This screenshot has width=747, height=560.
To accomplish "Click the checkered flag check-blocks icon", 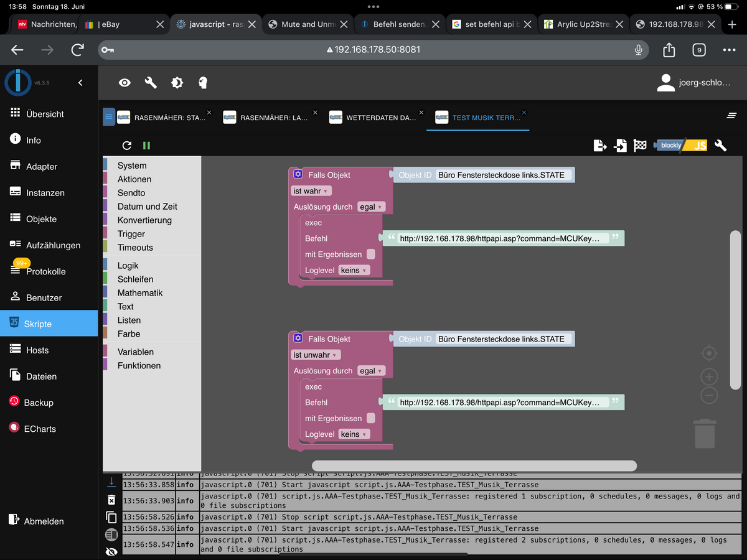I will click(640, 146).
